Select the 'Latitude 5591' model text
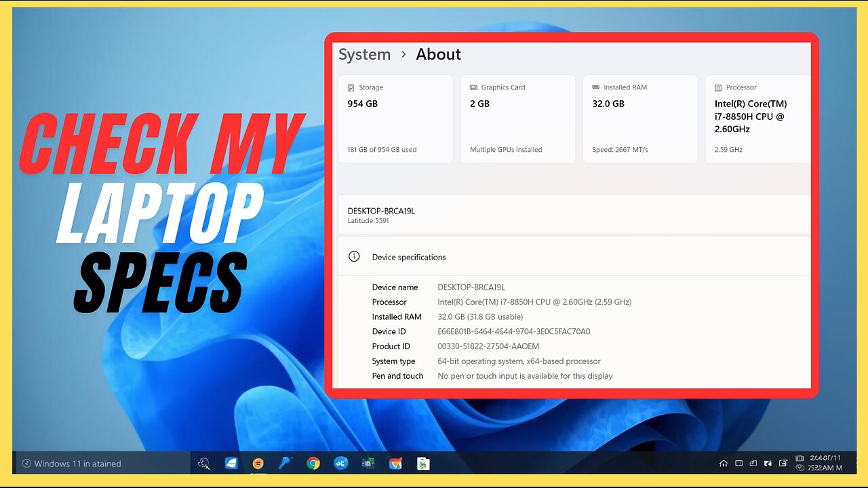The image size is (868, 488). point(368,221)
